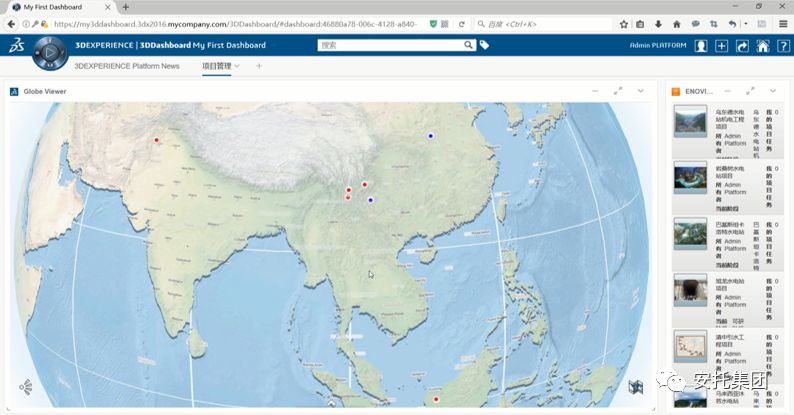
Task: Open the user profile icon
Action: click(x=702, y=46)
